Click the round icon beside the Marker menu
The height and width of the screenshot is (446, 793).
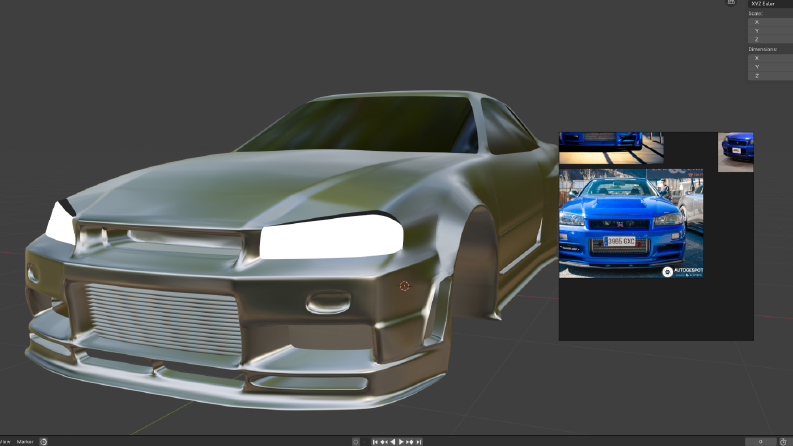43,442
